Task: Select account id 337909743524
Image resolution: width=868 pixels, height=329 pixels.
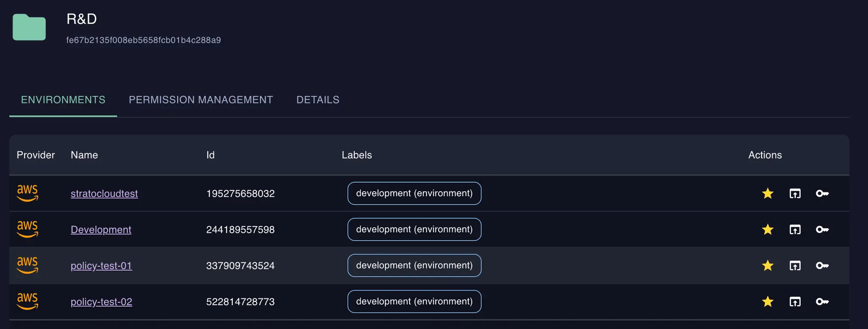Action: click(x=240, y=265)
